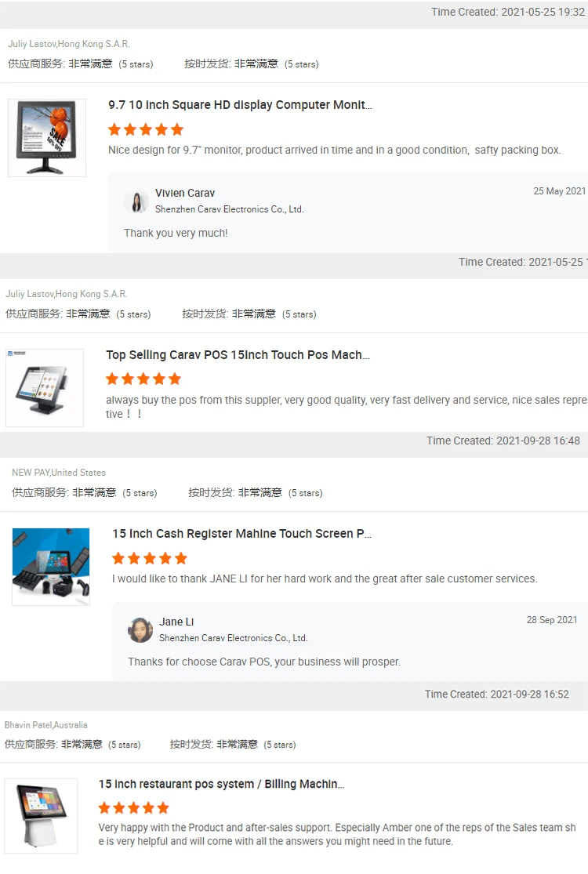Click Shenzhen Carav Electronics under Jane Li
The image size is (588, 874).
[234, 637]
